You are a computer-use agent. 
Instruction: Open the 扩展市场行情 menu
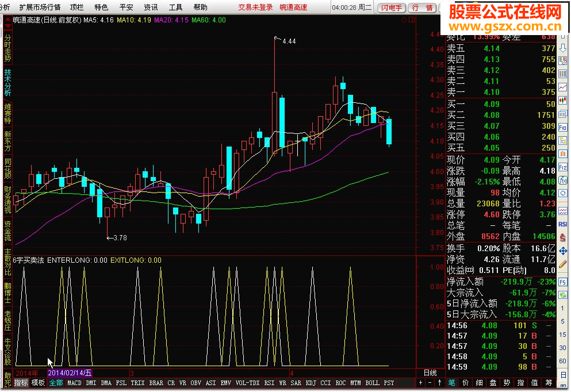click(40, 7)
